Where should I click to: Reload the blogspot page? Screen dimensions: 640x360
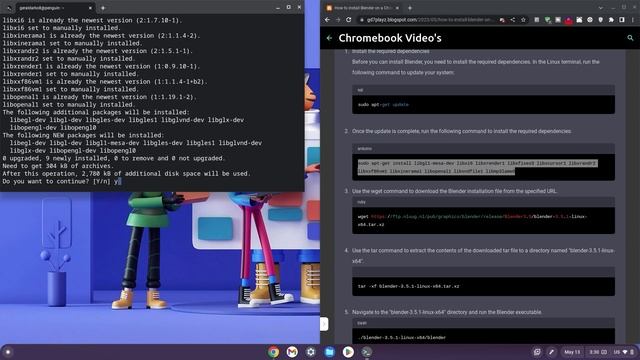[349, 20]
